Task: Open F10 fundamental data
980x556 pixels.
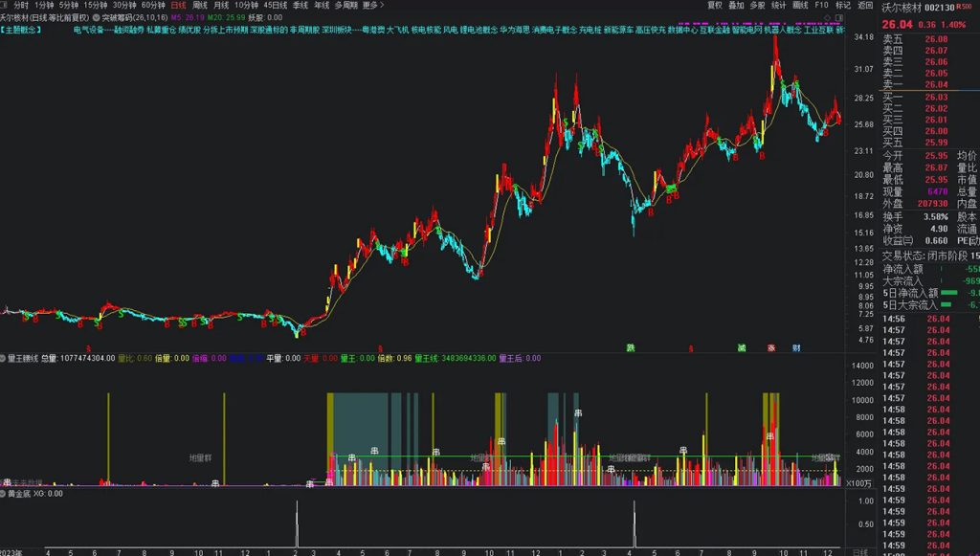Action: point(820,5)
